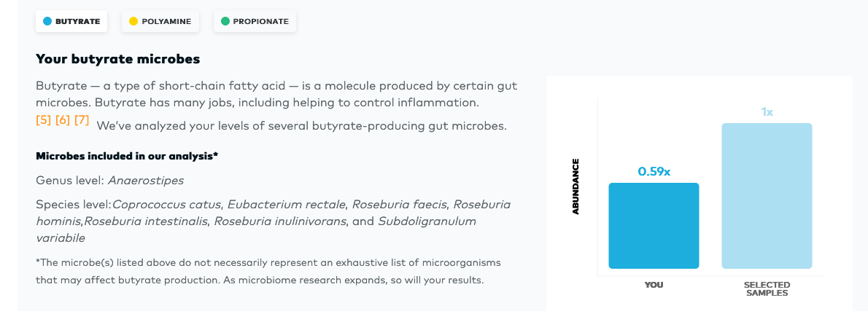The width and height of the screenshot is (868, 311).
Task: Switch to the Polyamine tab
Action: (160, 22)
